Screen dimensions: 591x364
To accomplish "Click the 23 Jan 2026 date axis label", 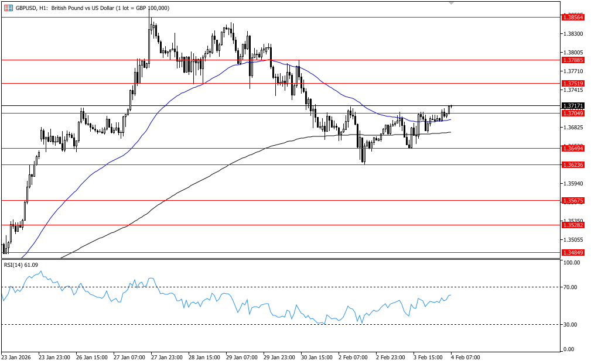I will point(16,357).
